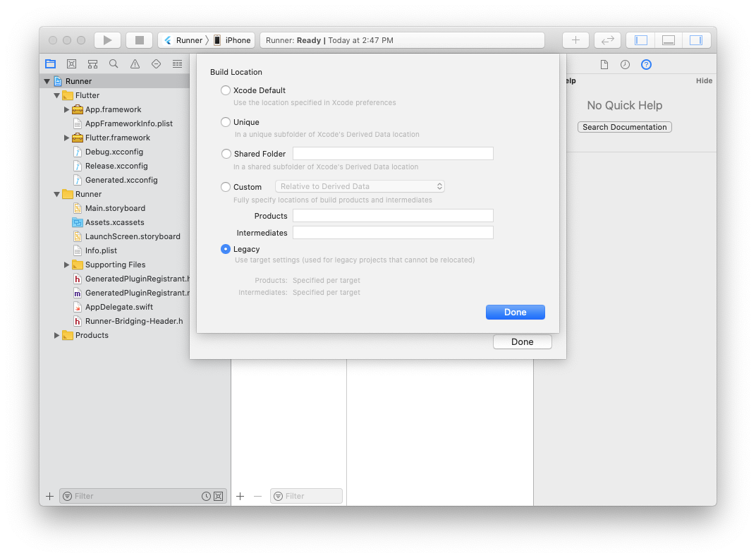Image resolution: width=756 pixels, height=558 pixels.
Task: Click Hide in Quick Help
Action: 704,80
